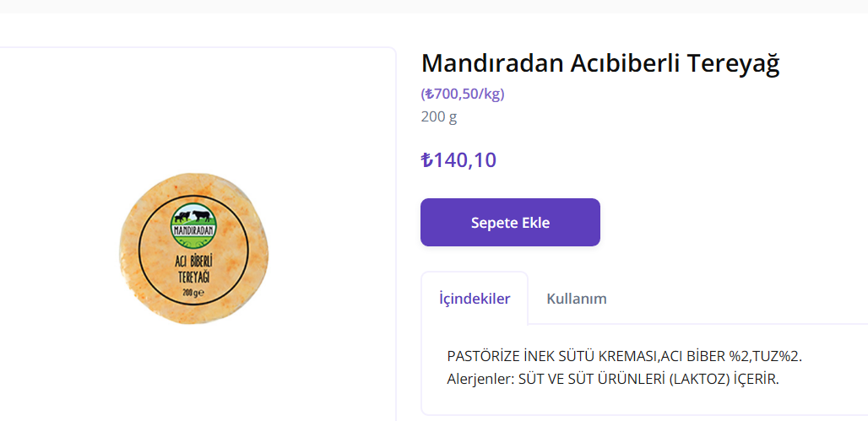Click the PASTÖRİZE İNEK SÜTÜ KREMASI ingredients line
The height and width of the screenshot is (421, 868).
[625, 356]
